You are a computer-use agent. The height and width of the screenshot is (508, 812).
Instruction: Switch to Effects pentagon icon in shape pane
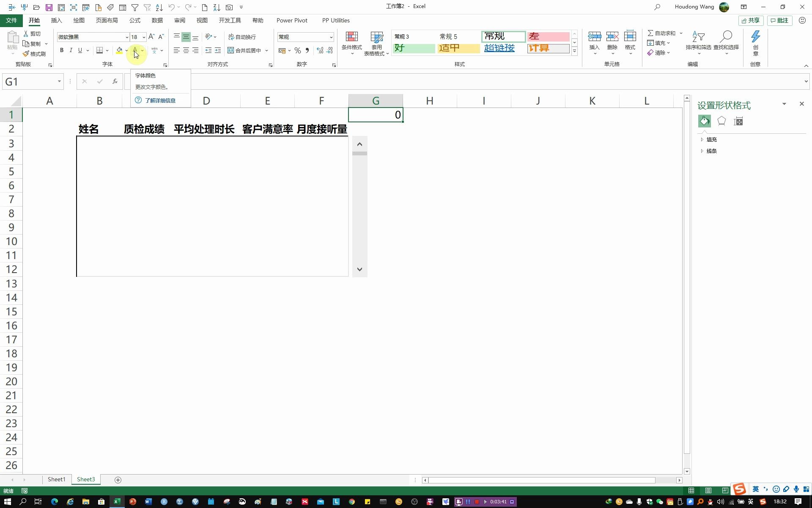(721, 121)
